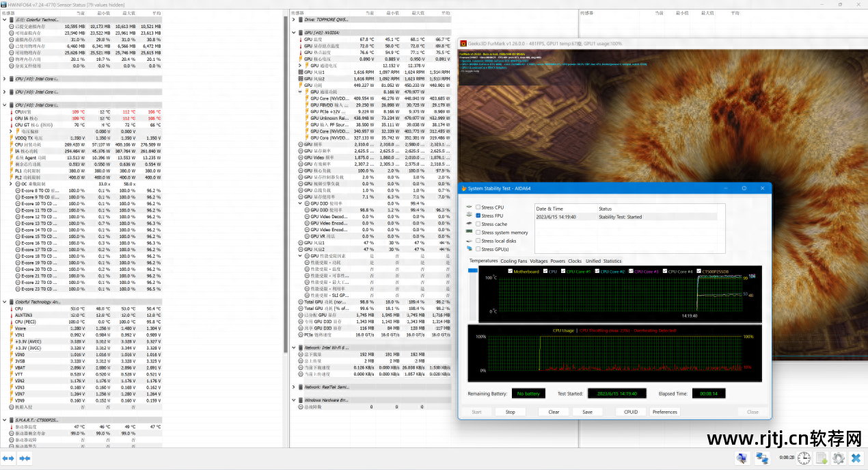Screen dimensions: 868x470
Task: Enable Stress GPU(s) checkbox
Action: 478,249
